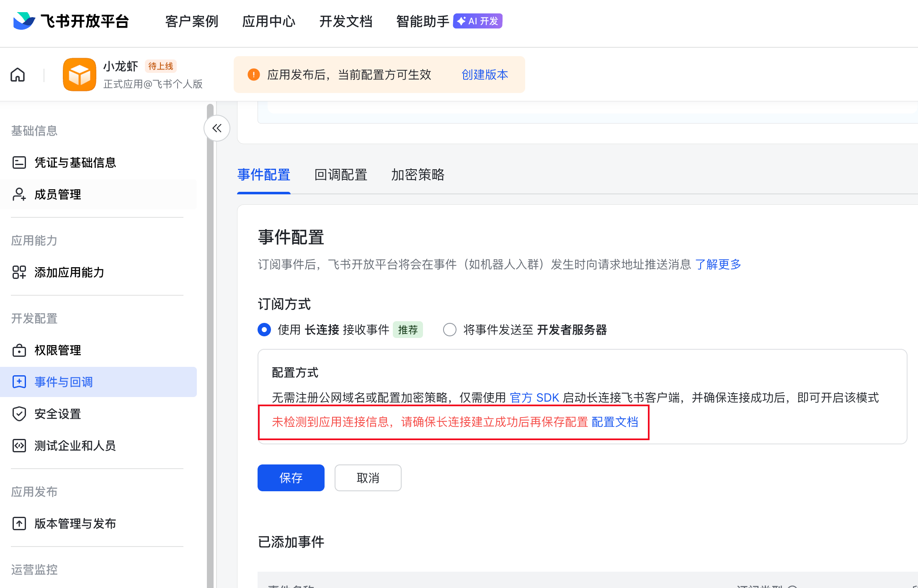Click the home icon

pyautogui.click(x=18, y=75)
